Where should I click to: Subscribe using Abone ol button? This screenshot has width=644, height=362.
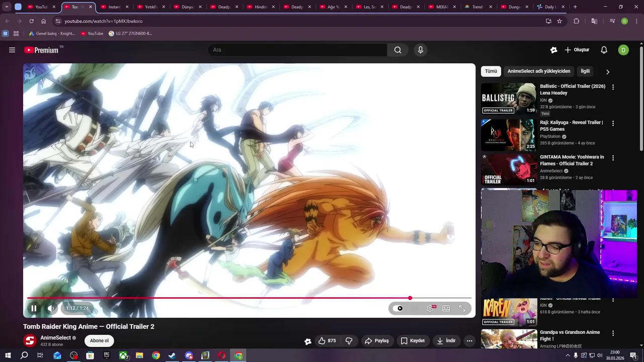(99, 341)
